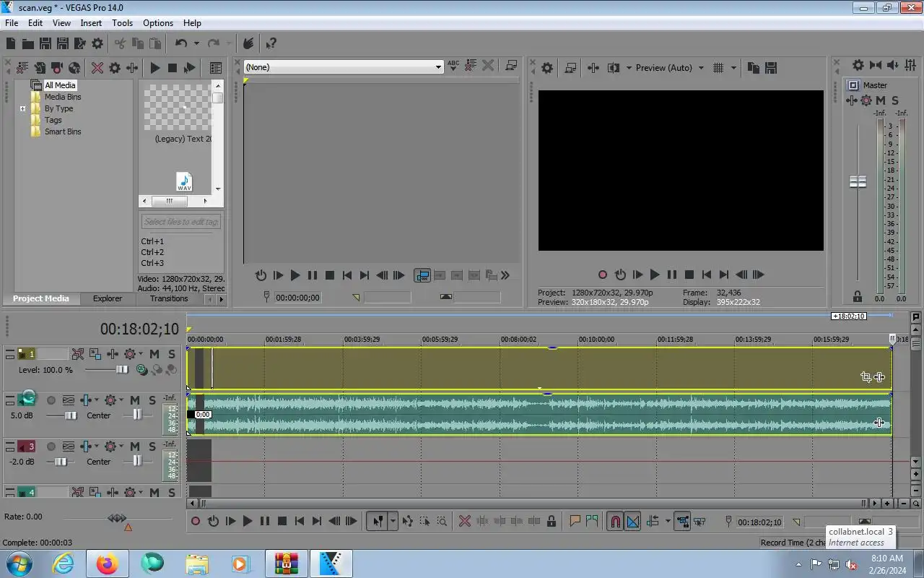Expand the By Type media folder

[22, 109]
